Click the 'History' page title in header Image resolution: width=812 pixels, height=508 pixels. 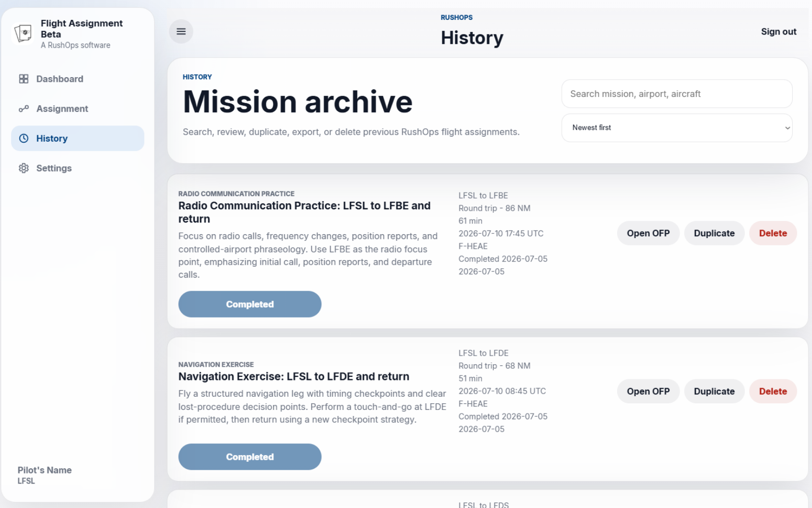pos(472,38)
